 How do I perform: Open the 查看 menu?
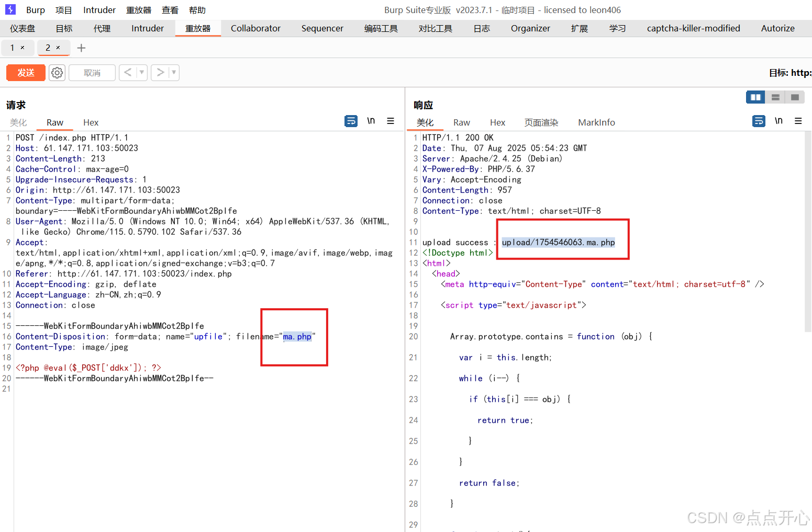170,10
